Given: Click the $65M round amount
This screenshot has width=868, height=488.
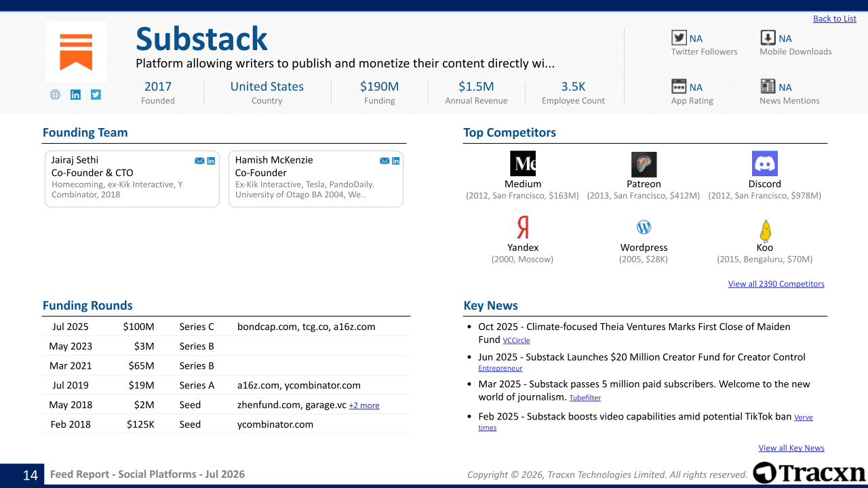Looking at the screenshot, I should point(141,366).
